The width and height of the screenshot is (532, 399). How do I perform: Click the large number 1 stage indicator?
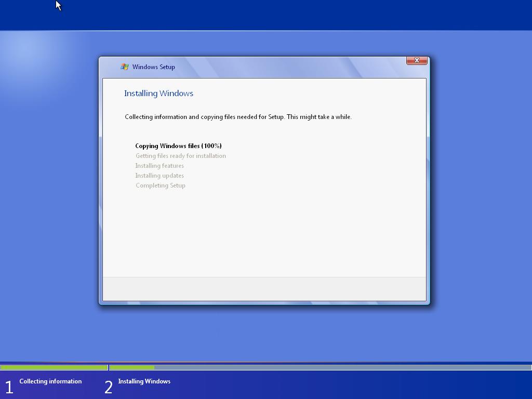(x=9, y=387)
